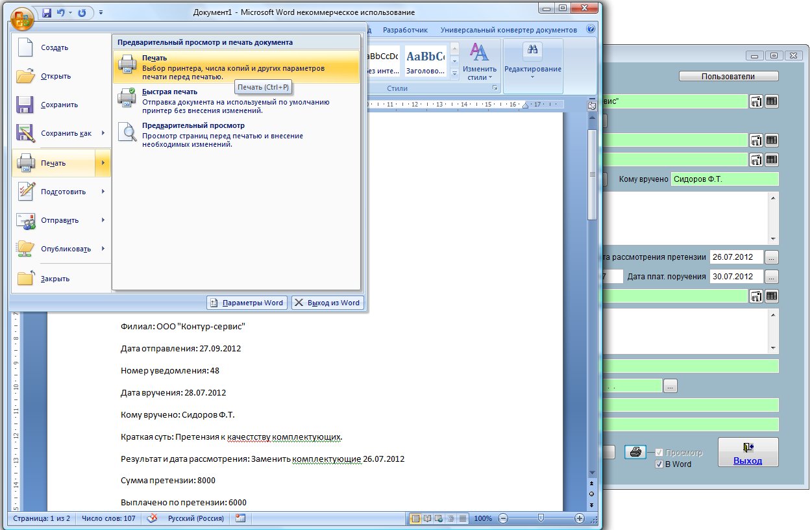
Task: Toggle the Просмотр checkbox
Action: pos(659,453)
